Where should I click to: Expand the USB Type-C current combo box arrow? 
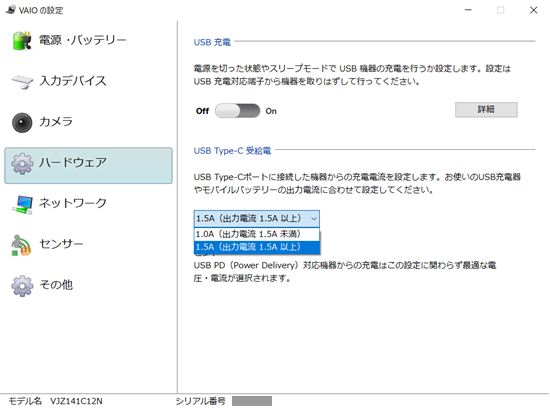click(x=314, y=219)
